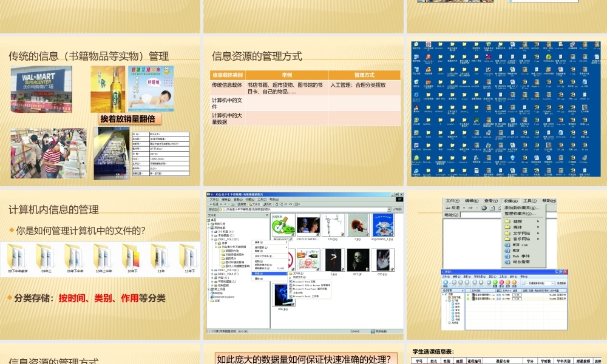The image size is (607, 364).
Task: Select the slide reading 如此庞大的数据量如何保证快速准确的处理
Action: point(303,354)
